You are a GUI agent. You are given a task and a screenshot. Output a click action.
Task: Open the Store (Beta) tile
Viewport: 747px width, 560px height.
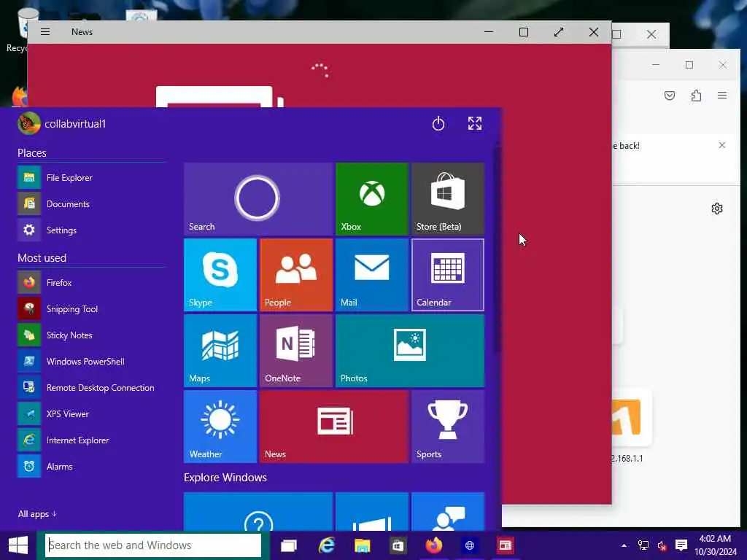click(x=448, y=198)
